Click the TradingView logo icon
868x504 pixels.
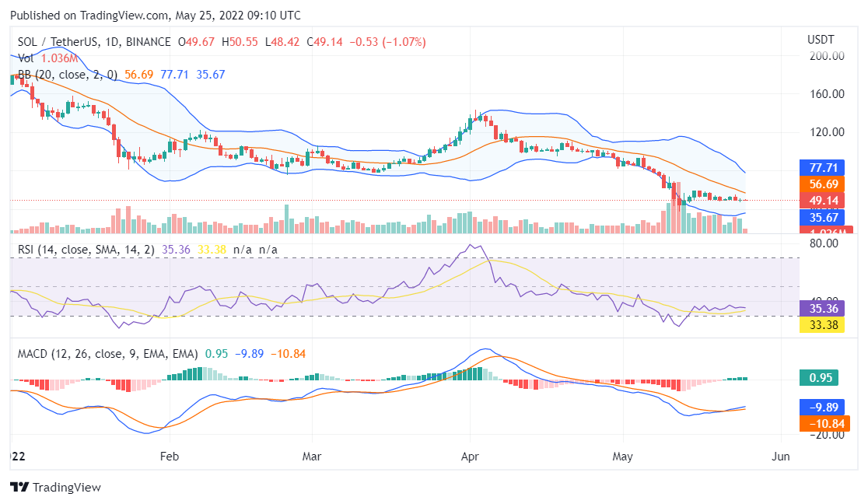(x=19, y=487)
